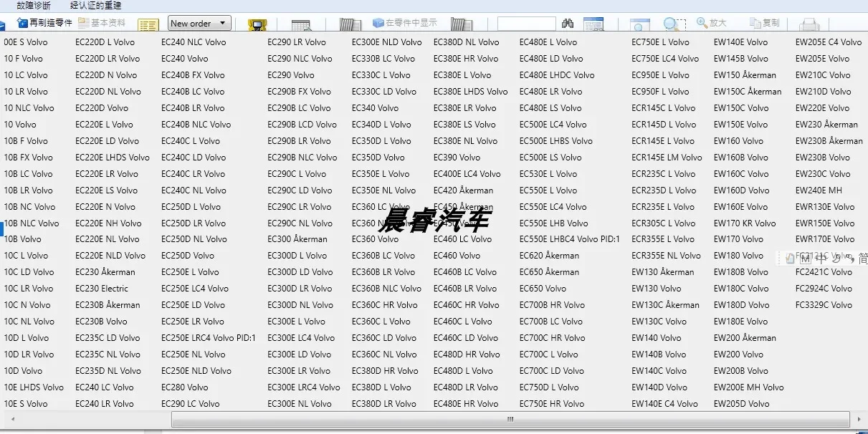The image size is (868, 434).
Task: Click the zoom in button (放大)
Action: [711, 23]
